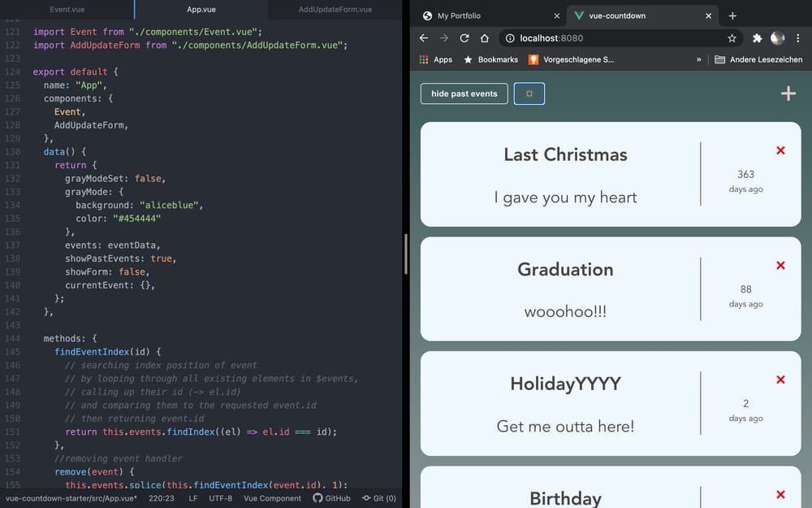Switch to the My Portfolio tab
Viewport: 812px width, 508px height.
pos(488,15)
